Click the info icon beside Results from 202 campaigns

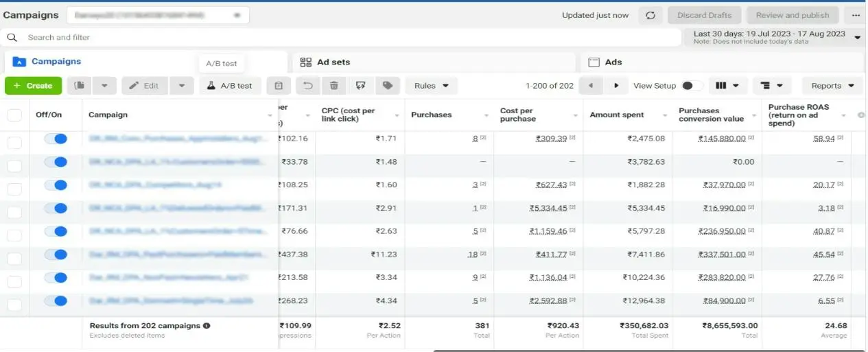[x=207, y=326]
